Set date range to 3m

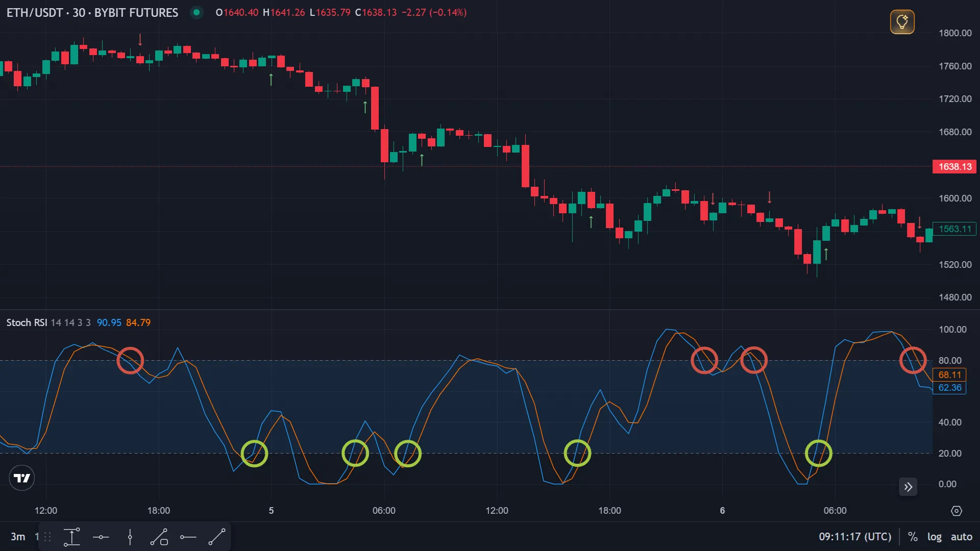point(18,537)
